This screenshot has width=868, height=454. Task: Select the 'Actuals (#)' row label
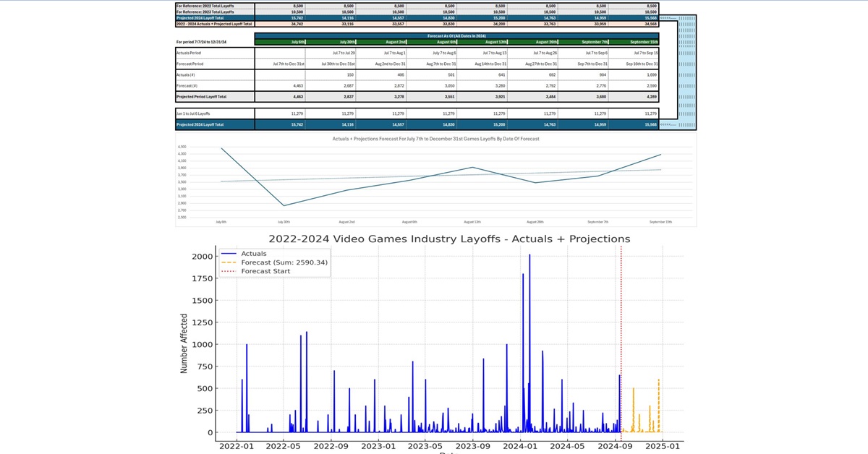186,74
